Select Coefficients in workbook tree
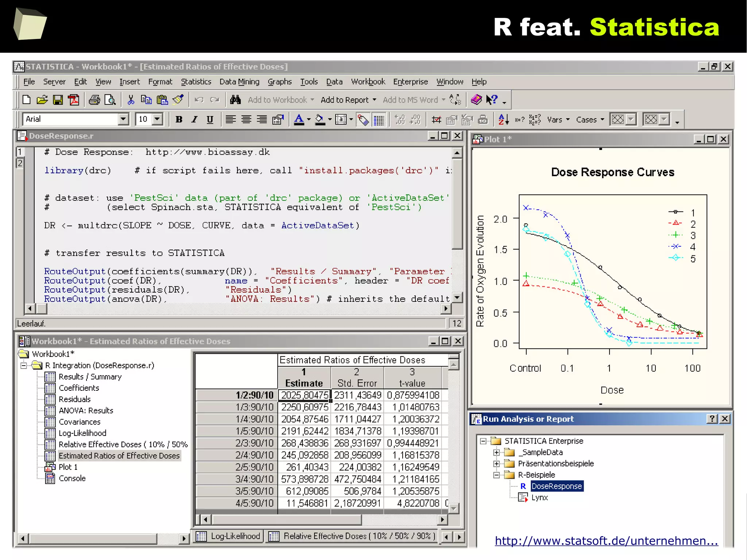This screenshot has width=747, height=560. 79,388
